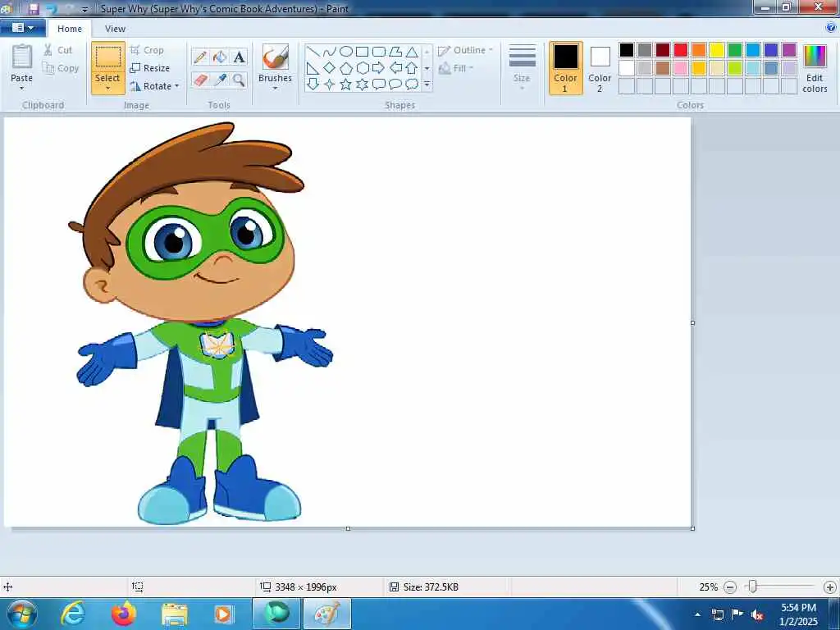Image resolution: width=840 pixels, height=630 pixels.
Task: Pick the Pentagon shape
Action: [346, 68]
